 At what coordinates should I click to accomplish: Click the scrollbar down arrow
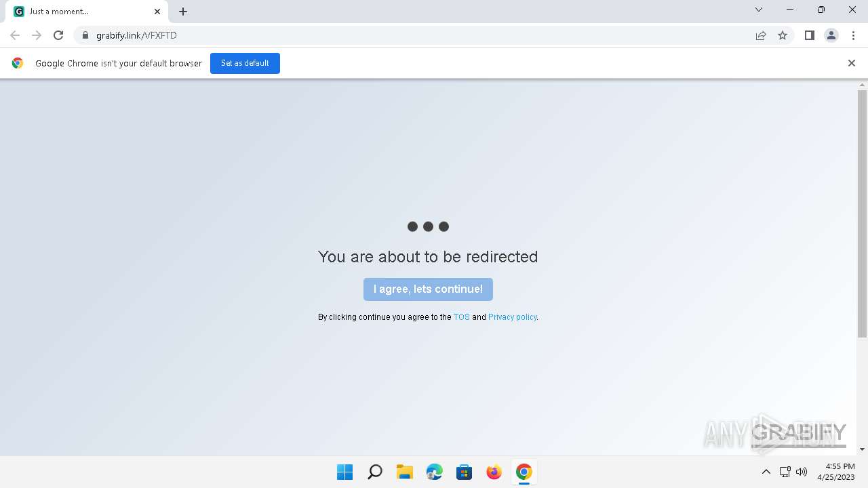pyautogui.click(x=862, y=449)
